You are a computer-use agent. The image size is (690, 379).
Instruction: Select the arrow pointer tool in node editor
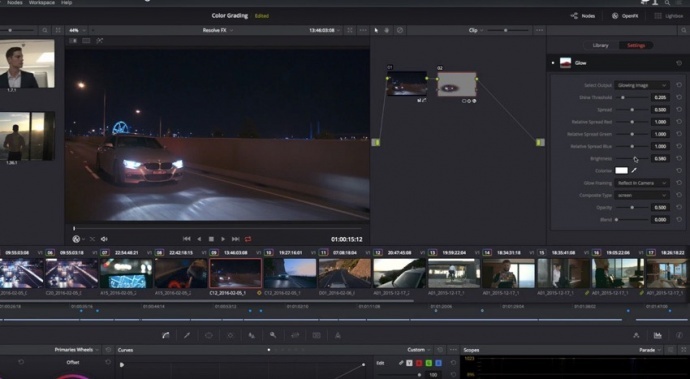pyautogui.click(x=376, y=30)
